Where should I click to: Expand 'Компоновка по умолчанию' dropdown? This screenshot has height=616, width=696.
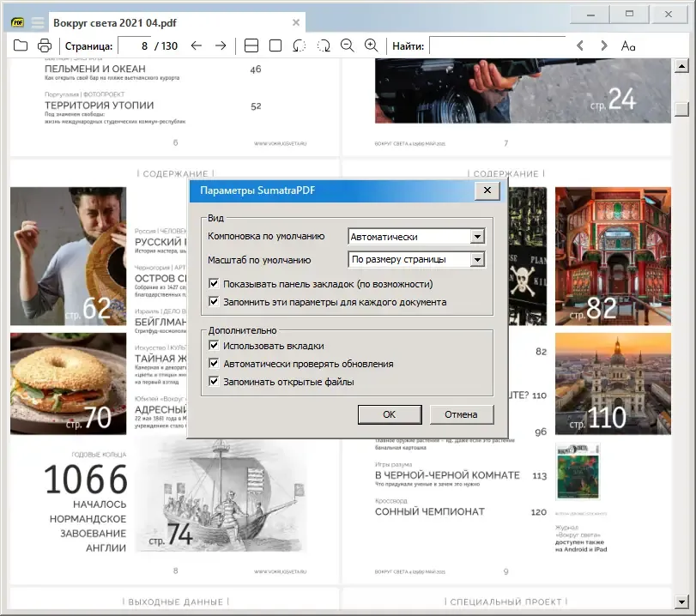pyautogui.click(x=477, y=237)
